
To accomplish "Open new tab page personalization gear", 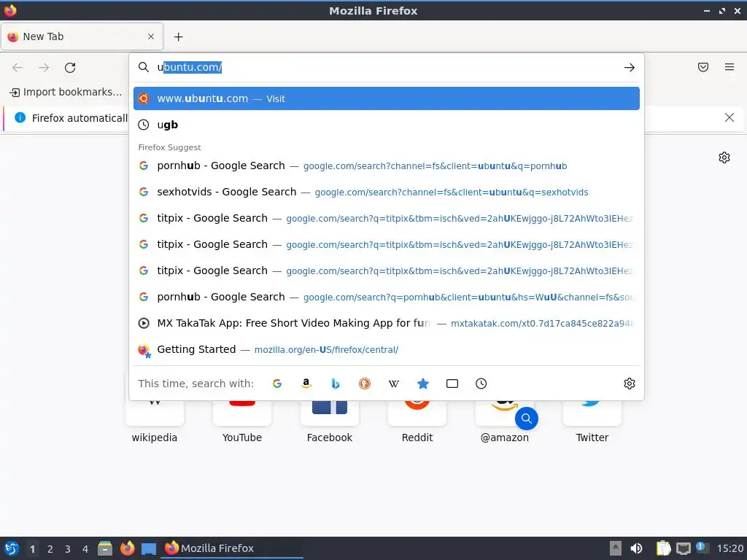I will point(724,157).
